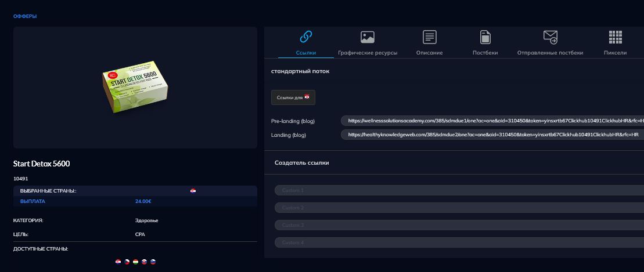This screenshot has width=644, height=272.
Task: Click the flag in Выбранные страны row
Action: click(x=193, y=190)
